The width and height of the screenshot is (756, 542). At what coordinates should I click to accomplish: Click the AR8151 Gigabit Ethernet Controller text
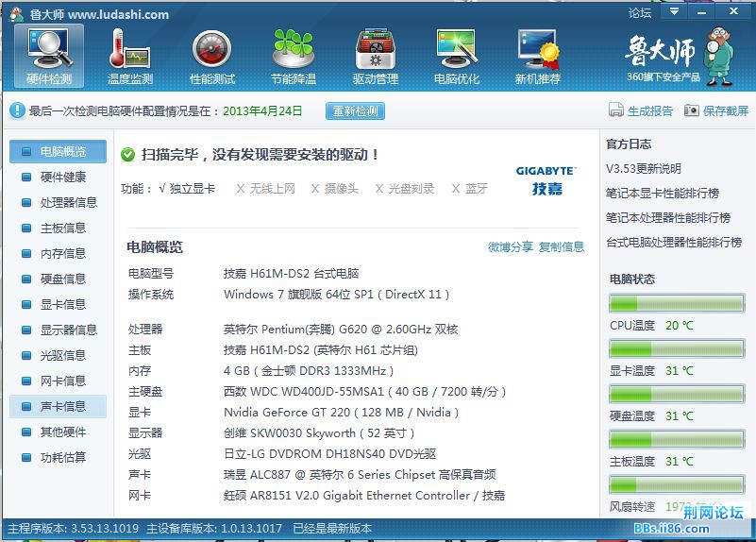(364, 495)
